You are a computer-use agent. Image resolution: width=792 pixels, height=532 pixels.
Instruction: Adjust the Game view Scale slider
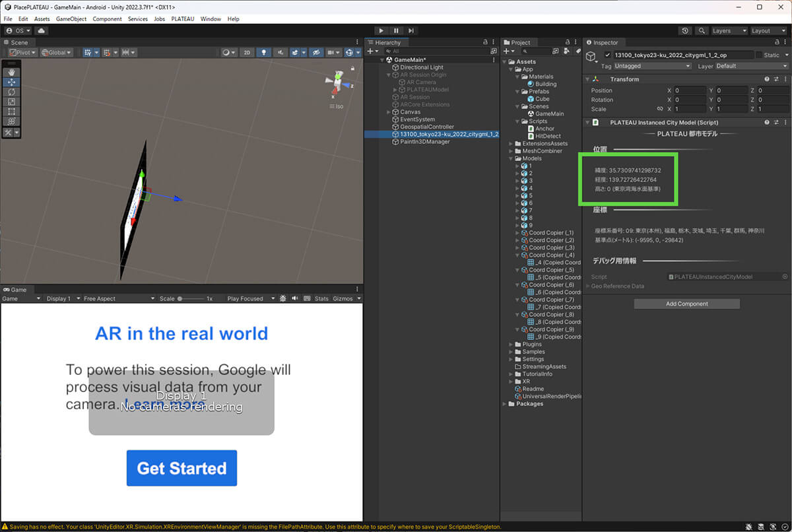point(191,298)
